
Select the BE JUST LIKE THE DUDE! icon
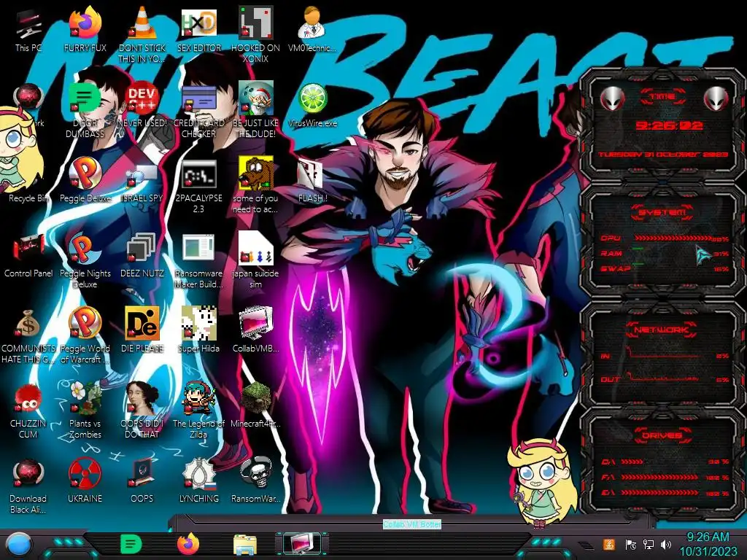(x=256, y=109)
